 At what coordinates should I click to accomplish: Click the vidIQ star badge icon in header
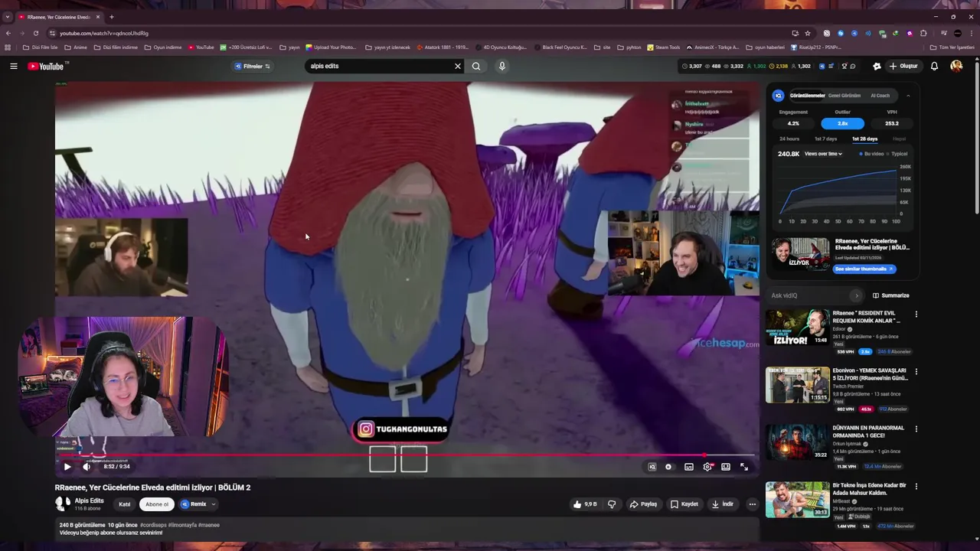pos(877,67)
